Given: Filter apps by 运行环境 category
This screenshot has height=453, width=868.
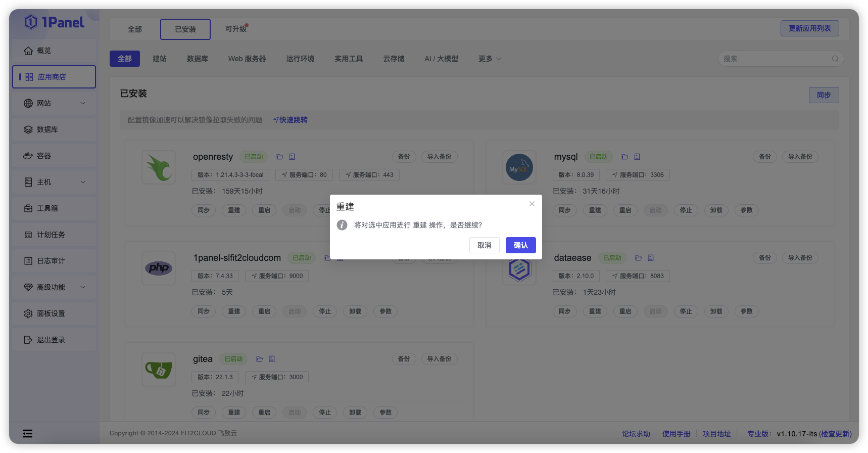Looking at the screenshot, I should tap(300, 59).
